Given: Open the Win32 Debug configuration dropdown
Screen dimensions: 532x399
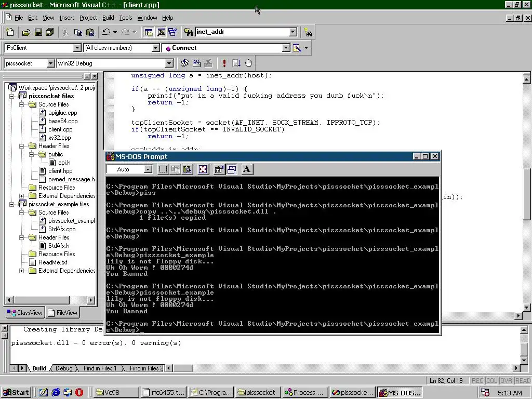Looking at the screenshot, I should (169, 63).
